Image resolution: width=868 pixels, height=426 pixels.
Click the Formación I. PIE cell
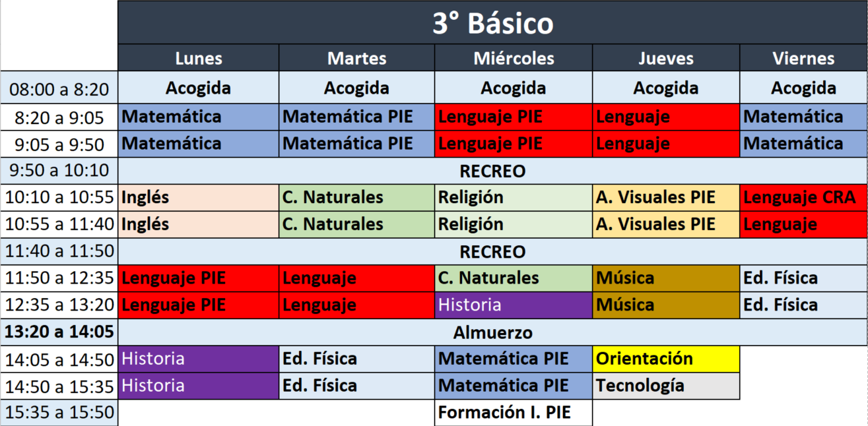514,413
